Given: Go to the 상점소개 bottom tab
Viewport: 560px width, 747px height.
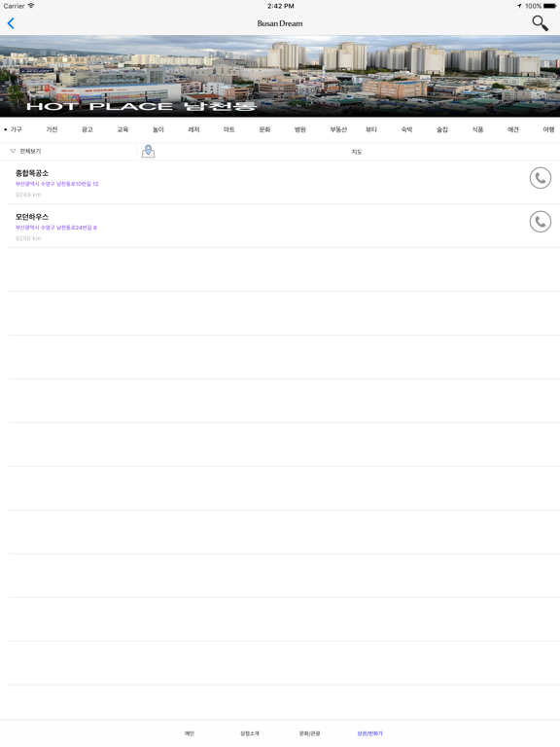Looking at the screenshot, I should coord(250,733).
